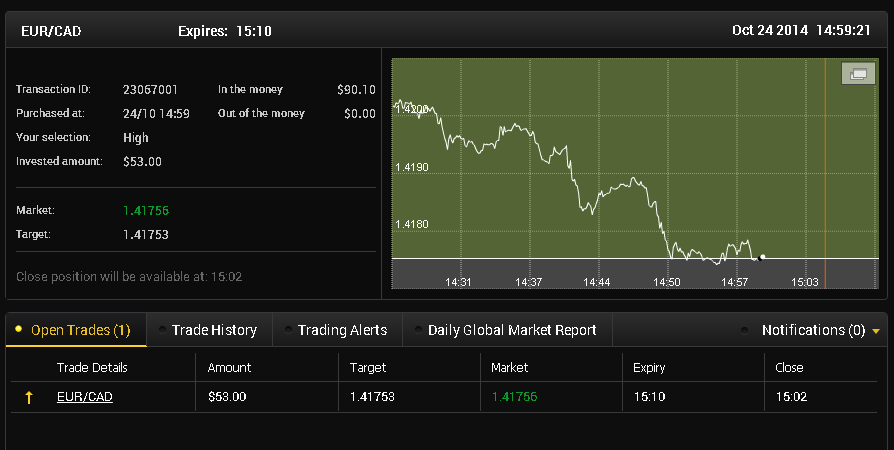Click the green Market value 1.41756 in the table
The width and height of the screenshot is (894, 450).
click(x=514, y=397)
